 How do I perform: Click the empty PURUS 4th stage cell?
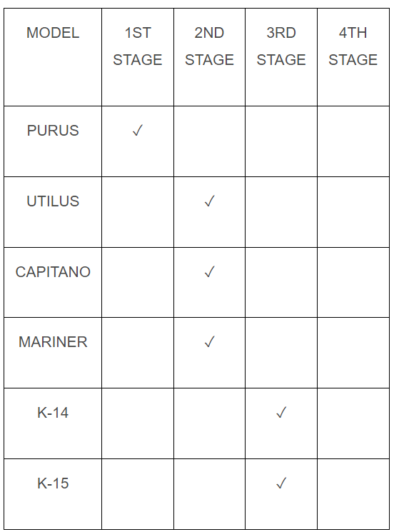click(x=353, y=141)
